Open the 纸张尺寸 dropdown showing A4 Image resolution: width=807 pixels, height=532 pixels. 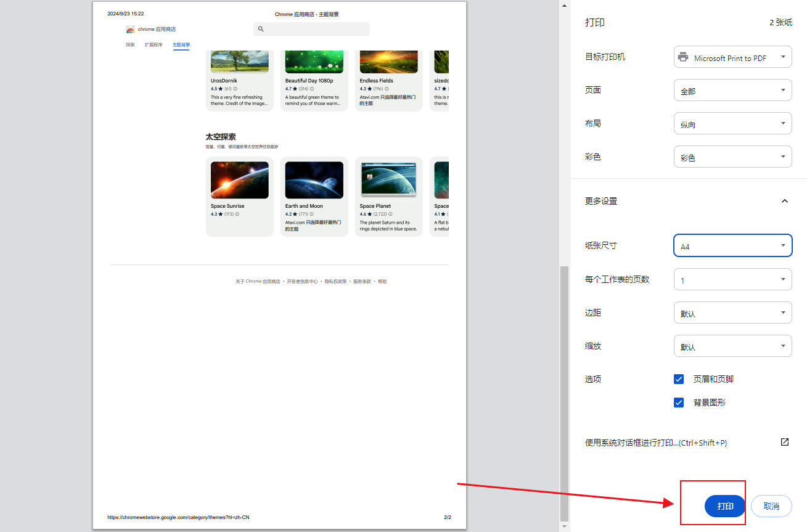[x=733, y=246]
